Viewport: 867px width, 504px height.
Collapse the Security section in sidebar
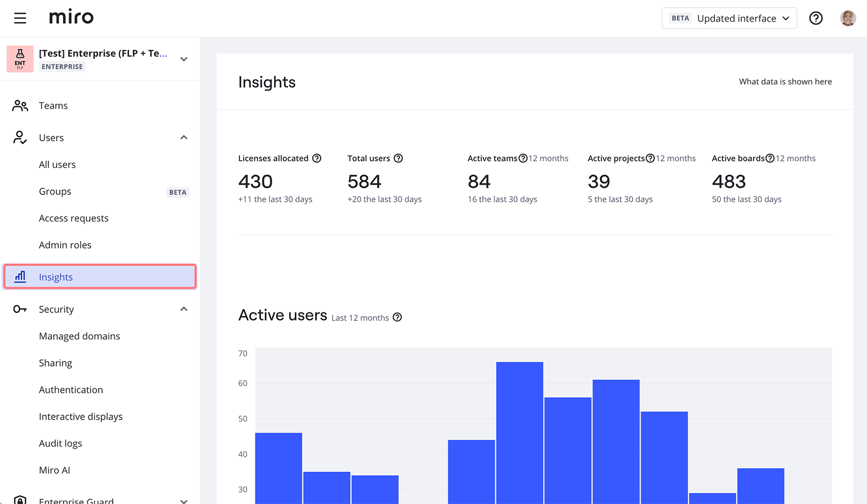point(184,309)
